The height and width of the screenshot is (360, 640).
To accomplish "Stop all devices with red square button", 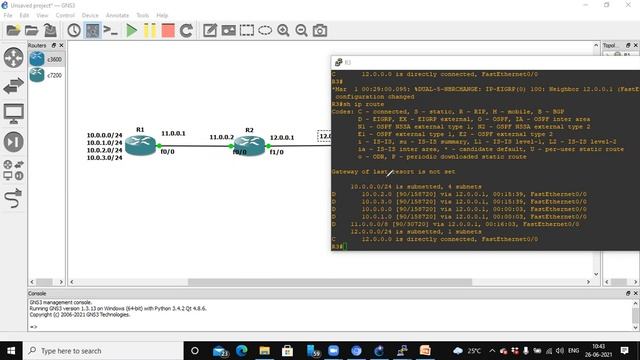I will [168, 31].
